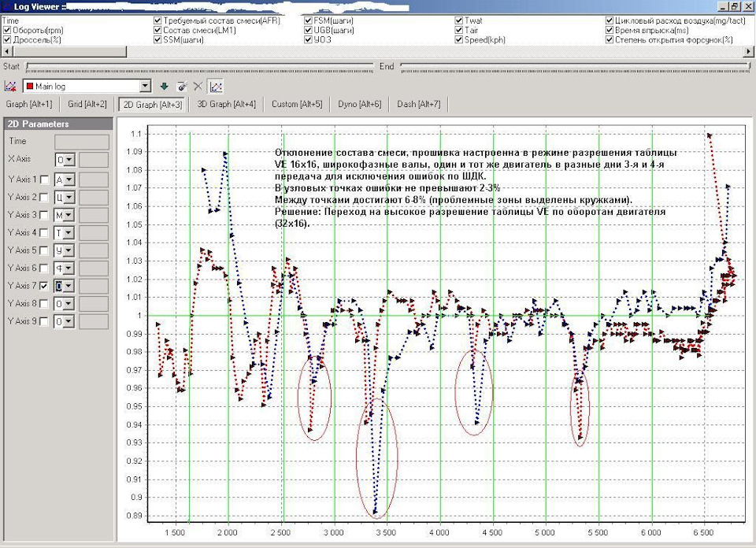
Task: Click the green down arrow toolbar icon
Action: click(x=165, y=86)
